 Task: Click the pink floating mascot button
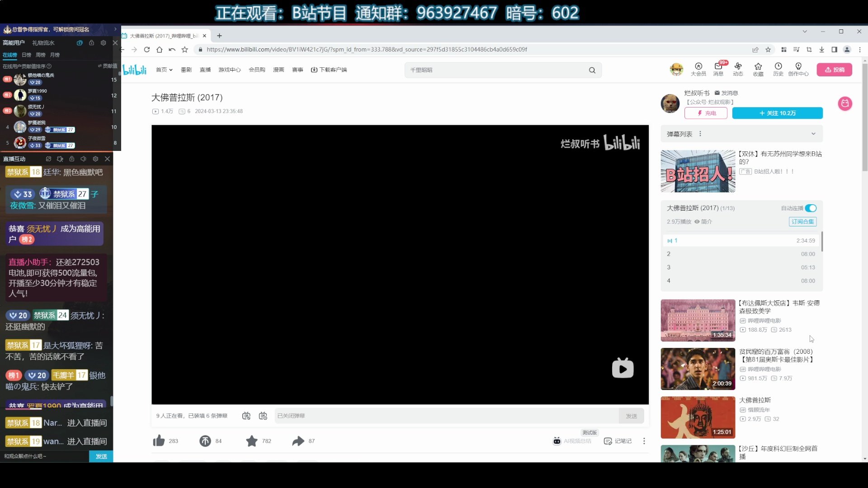click(845, 103)
